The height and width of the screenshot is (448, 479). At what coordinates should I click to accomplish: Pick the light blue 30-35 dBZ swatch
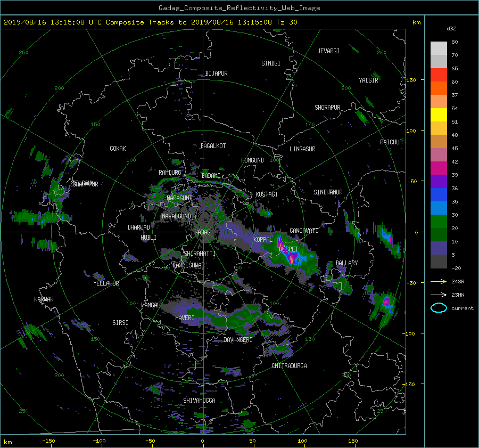coord(439,208)
